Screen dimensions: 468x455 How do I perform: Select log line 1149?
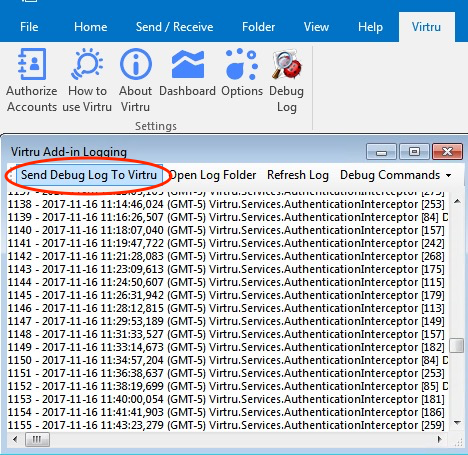pos(226,347)
